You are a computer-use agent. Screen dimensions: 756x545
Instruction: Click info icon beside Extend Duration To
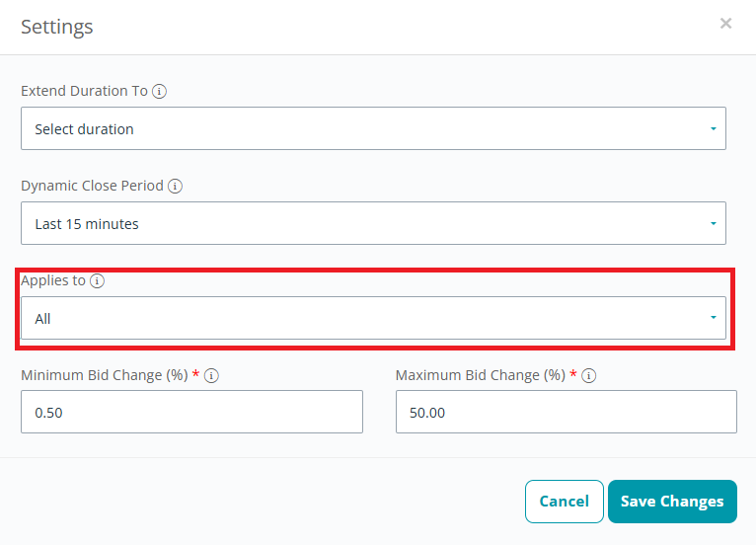click(x=159, y=91)
